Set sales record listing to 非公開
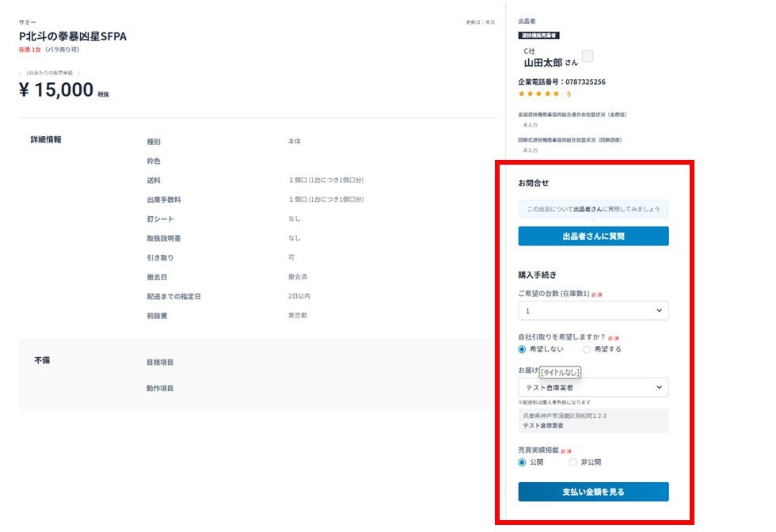 [x=573, y=462]
